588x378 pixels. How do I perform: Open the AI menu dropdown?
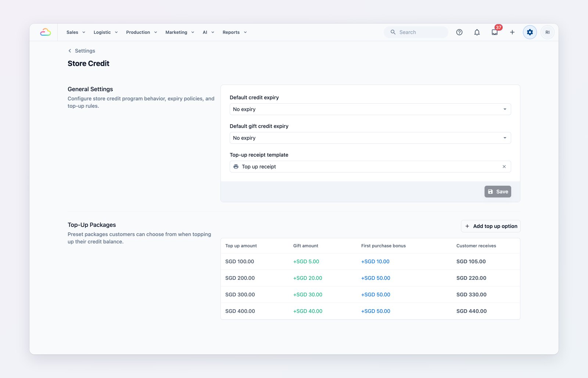(x=208, y=32)
